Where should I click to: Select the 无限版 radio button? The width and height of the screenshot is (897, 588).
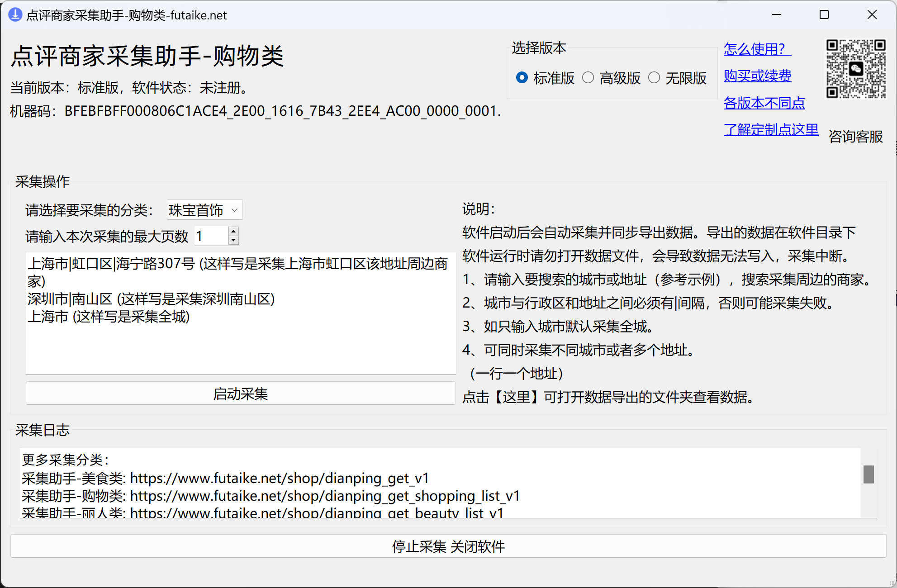(x=654, y=78)
